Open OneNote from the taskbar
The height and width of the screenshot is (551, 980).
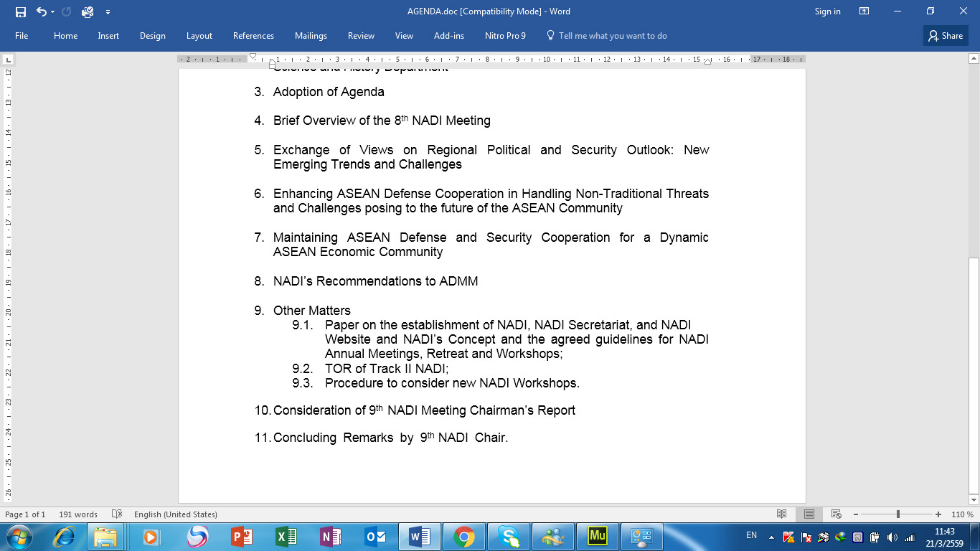331,537
